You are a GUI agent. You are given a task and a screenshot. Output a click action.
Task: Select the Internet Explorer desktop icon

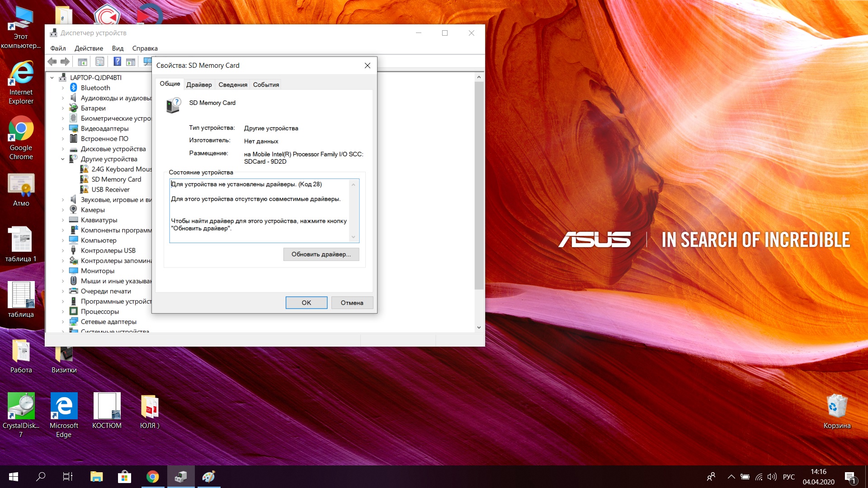[x=21, y=83]
